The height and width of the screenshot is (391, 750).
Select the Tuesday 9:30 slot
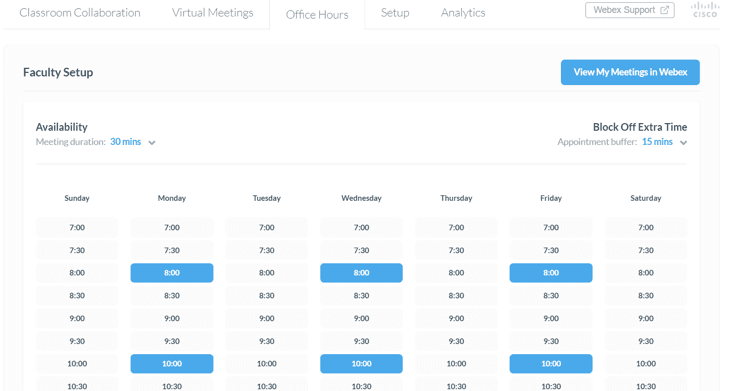point(266,341)
